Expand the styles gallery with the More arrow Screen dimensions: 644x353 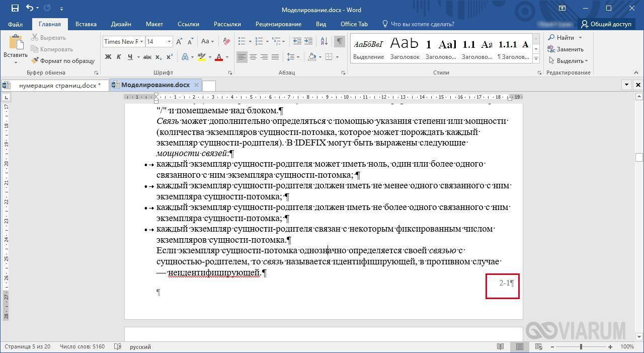coord(536,59)
